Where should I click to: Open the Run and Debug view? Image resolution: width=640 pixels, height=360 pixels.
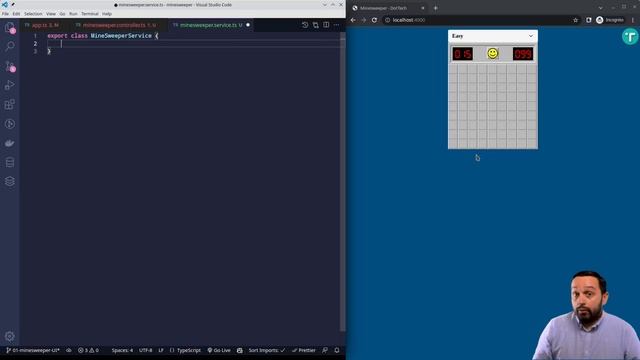[x=10, y=85]
